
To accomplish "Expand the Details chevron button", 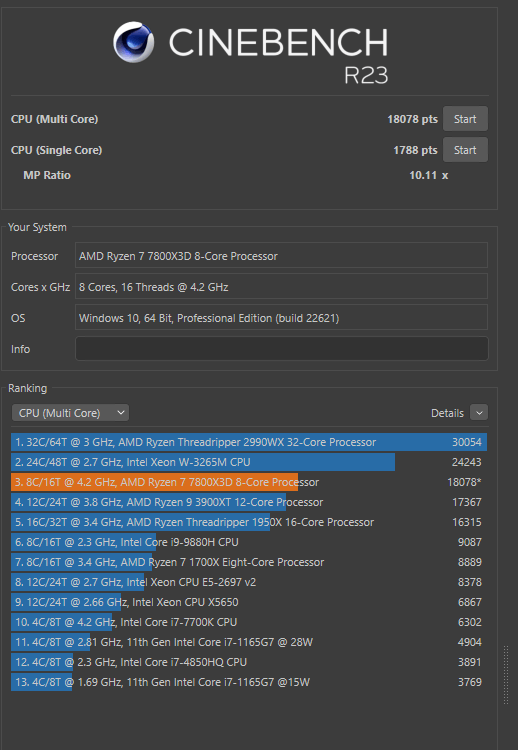I will click(x=479, y=412).
